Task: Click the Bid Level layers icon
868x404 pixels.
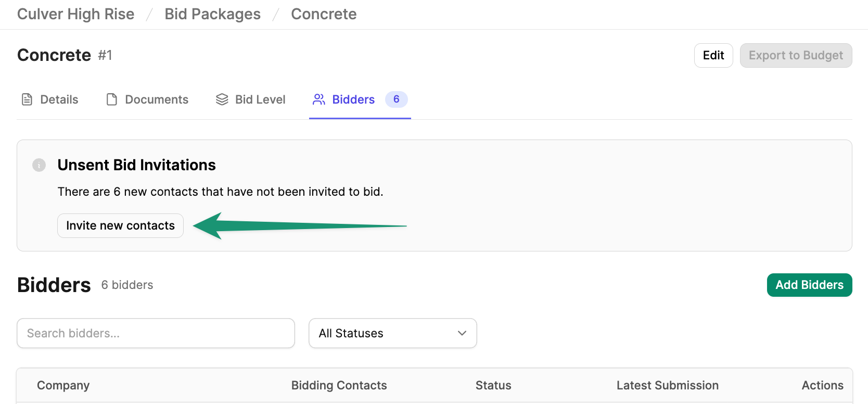Action: click(x=222, y=99)
